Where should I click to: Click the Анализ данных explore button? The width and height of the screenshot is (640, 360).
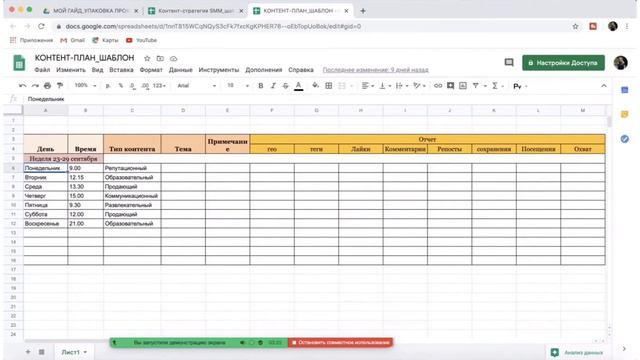click(577, 352)
